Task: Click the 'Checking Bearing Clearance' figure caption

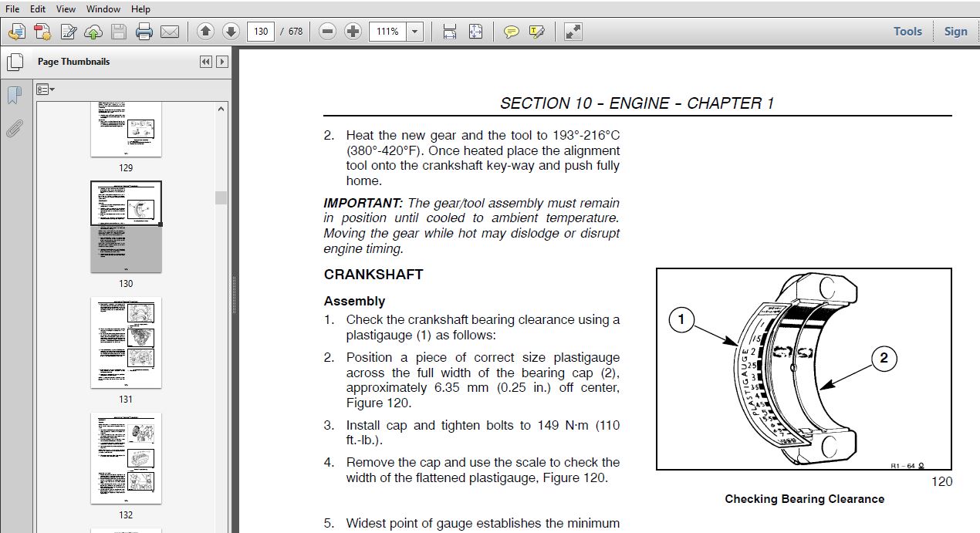Action: pyautogui.click(x=804, y=499)
